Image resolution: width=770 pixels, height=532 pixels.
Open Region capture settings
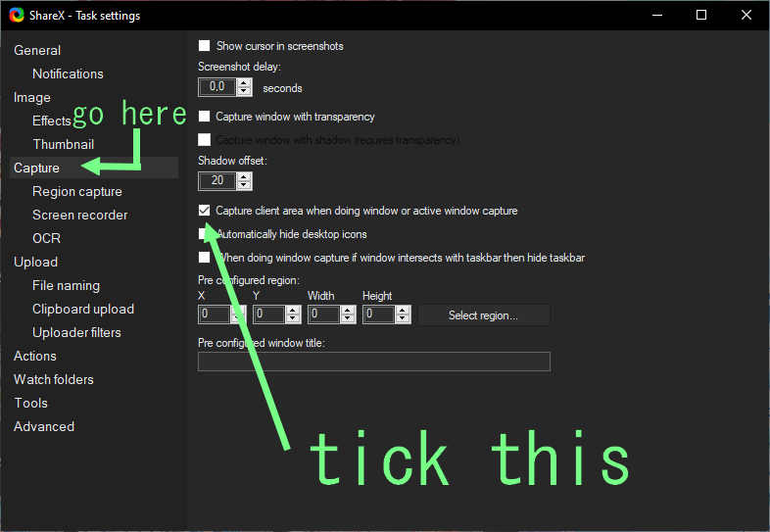point(77,192)
